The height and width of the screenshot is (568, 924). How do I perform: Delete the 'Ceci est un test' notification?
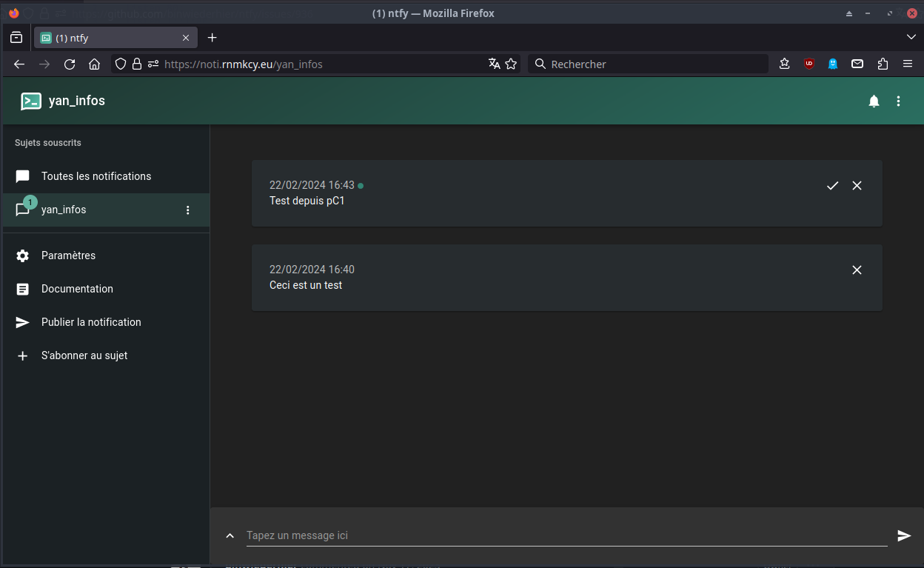click(857, 270)
